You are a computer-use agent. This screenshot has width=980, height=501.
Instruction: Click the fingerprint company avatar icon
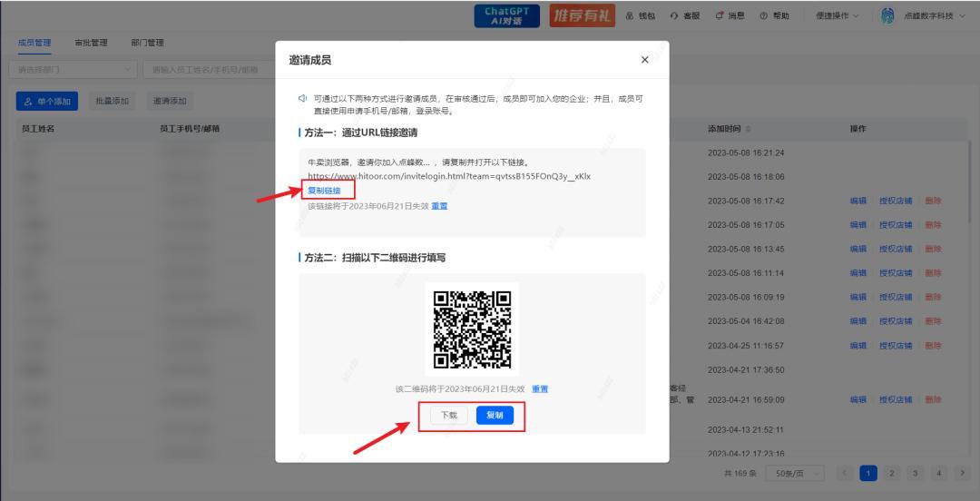click(x=887, y=16)
